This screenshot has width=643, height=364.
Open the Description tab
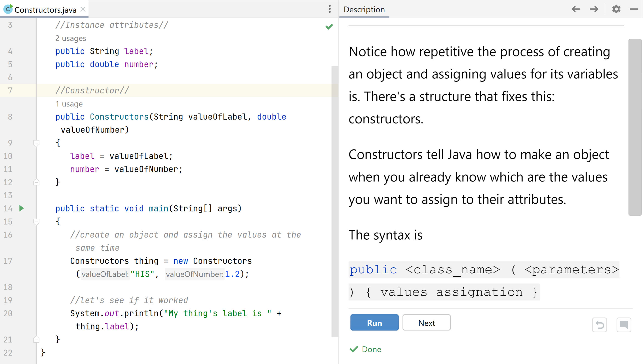[364, 9]
